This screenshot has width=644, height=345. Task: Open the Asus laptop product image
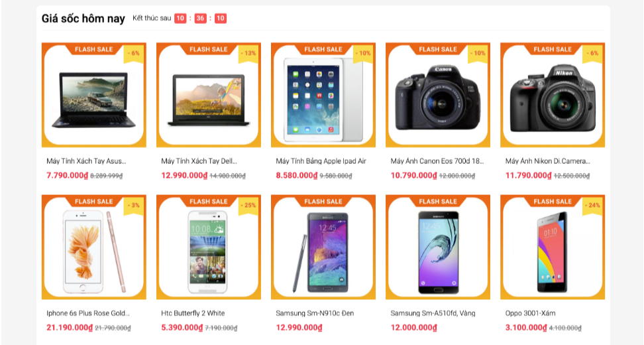[93, 95]
